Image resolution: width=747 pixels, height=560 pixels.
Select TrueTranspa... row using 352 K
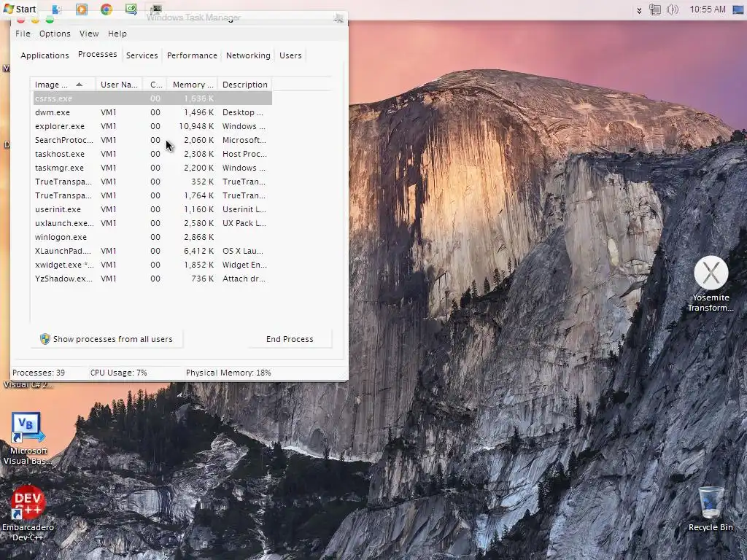pyautogui.click(x=152, y=182)
